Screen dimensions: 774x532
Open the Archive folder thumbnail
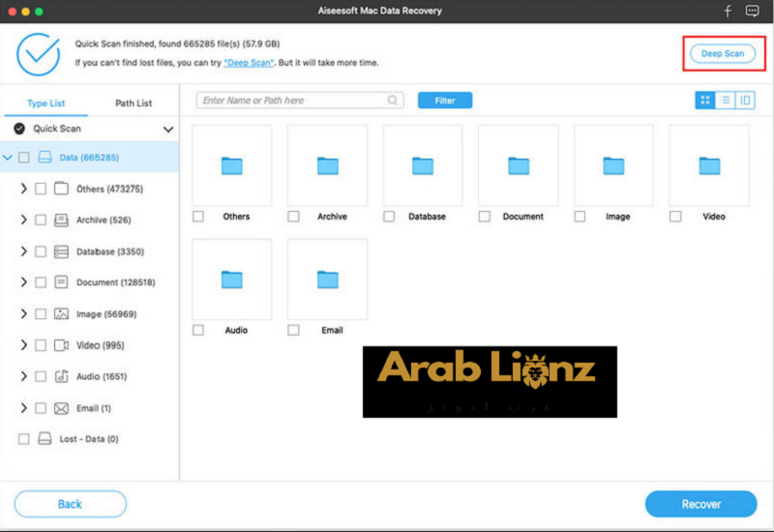click(327, 165)
